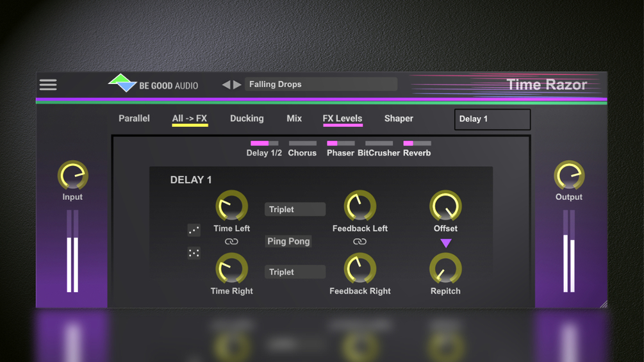Click the five-dot dice pattern icon
Screen dimensions: 644x362
(194, 253)
